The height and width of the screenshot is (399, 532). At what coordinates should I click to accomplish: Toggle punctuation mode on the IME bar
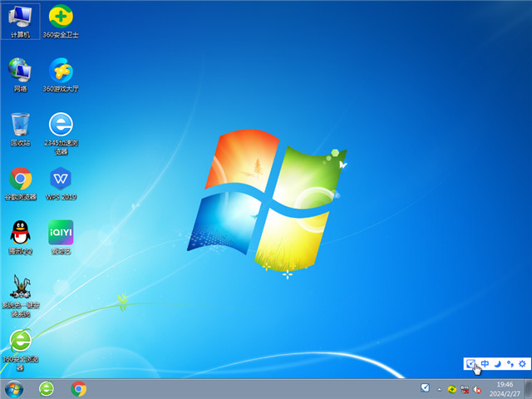click(510, 363)
